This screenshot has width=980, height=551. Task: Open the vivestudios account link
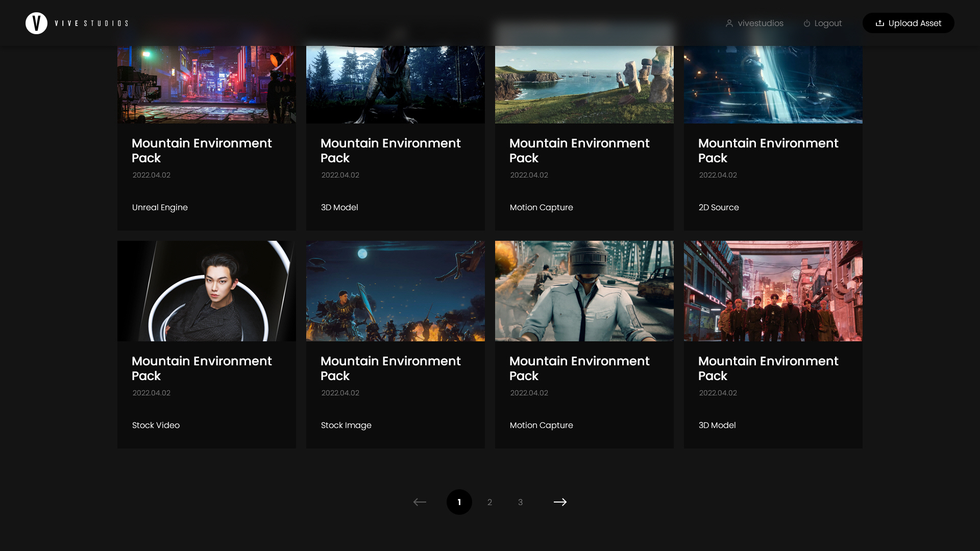(760, 23)
